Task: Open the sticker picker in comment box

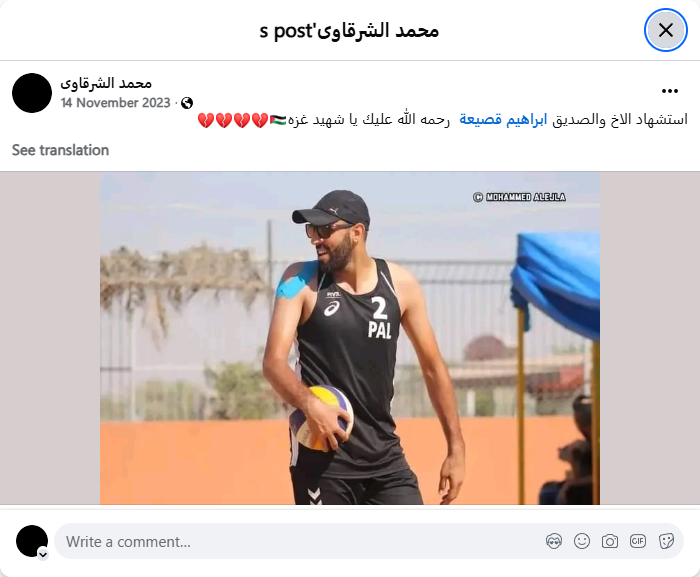Action: [666, 541]
